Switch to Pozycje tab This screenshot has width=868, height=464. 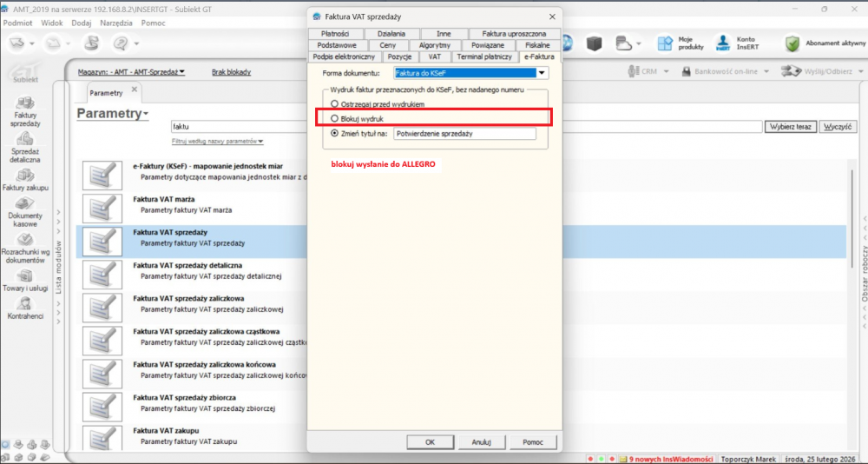(399, 56)
